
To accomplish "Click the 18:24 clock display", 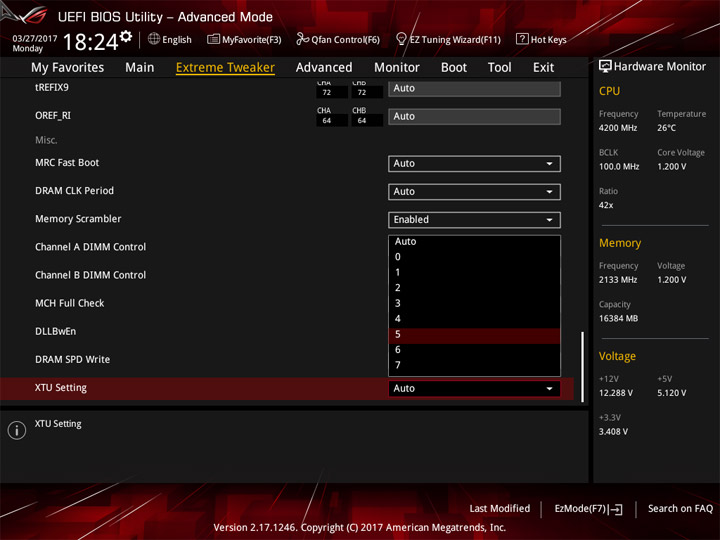I will 90,42.
